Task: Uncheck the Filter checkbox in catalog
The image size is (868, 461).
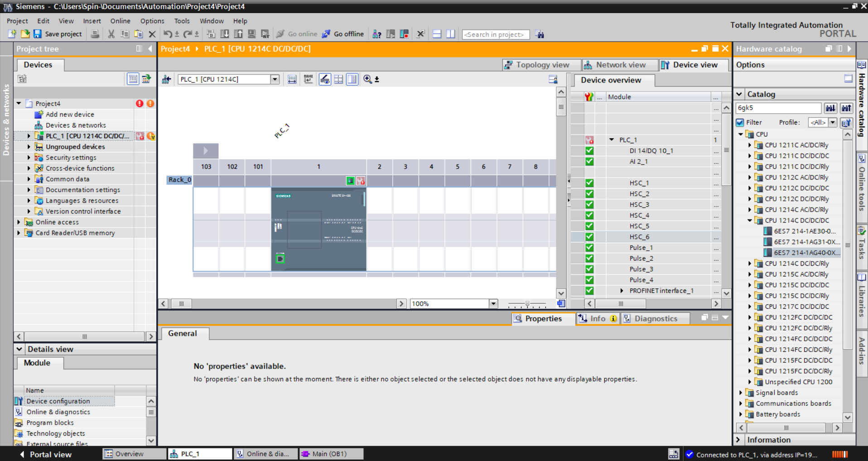Action: coord(740,122)
